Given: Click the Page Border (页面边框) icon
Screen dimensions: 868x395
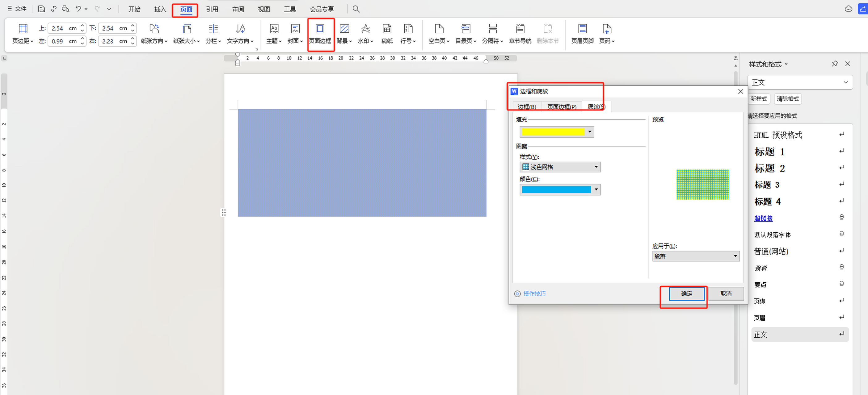Looking at the screenshot, I should coord(320,29).
